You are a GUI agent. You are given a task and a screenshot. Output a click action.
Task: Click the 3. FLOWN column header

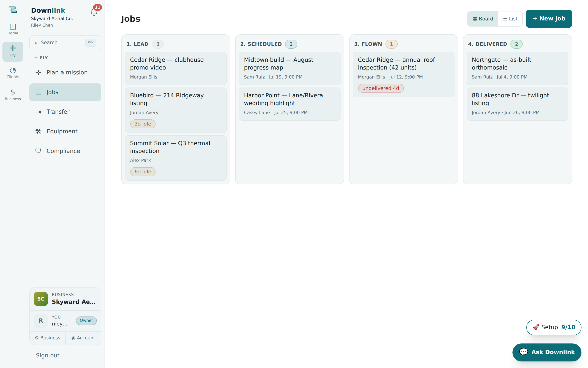(368, 44)
